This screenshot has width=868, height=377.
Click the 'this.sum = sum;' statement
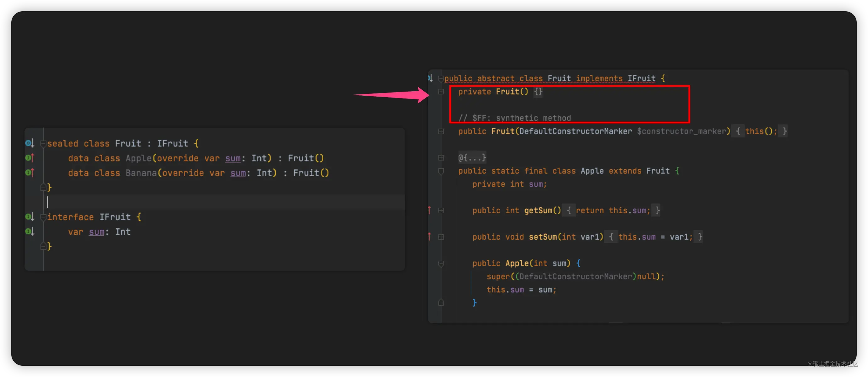[x=521, y=289]
